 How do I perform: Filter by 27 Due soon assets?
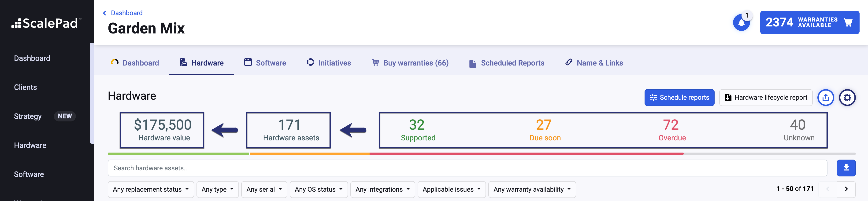click(545, 130)
